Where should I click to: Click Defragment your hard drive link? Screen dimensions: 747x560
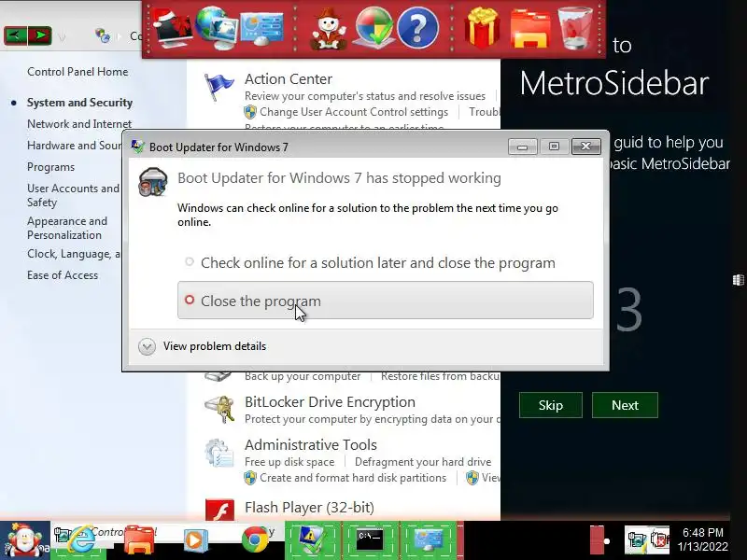[423, 462]
